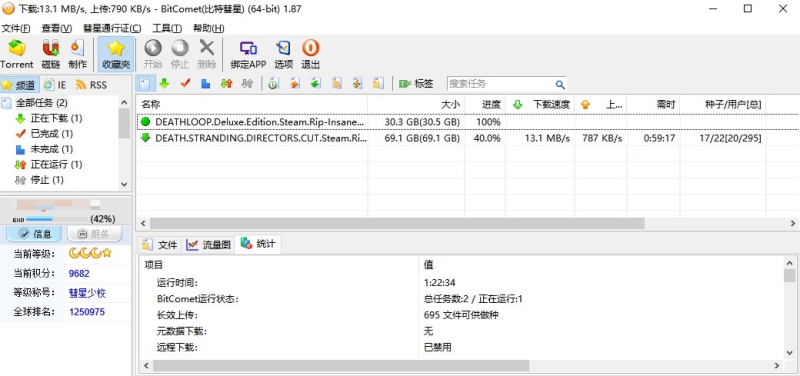The height and width of the screenshot is (376, 800).
Task: Click the 停止 stop button
Action: (x=180, y=55)
